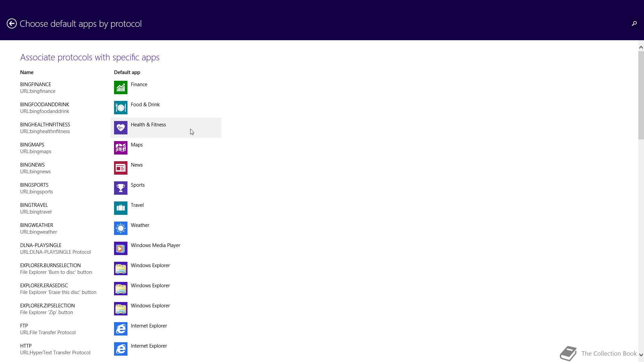Change default app labeled Food & Drink
This screenshot has width=644, height=362.
(145, 105)
